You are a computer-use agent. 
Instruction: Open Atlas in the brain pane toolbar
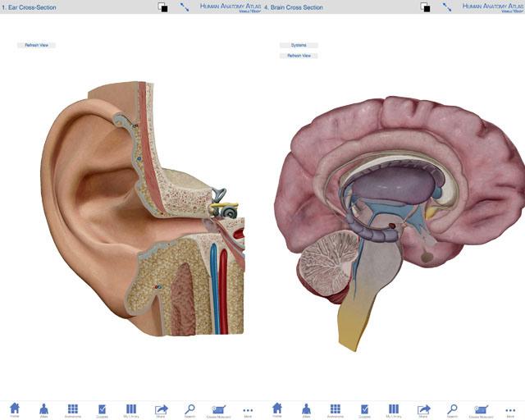tap(306, 409)
